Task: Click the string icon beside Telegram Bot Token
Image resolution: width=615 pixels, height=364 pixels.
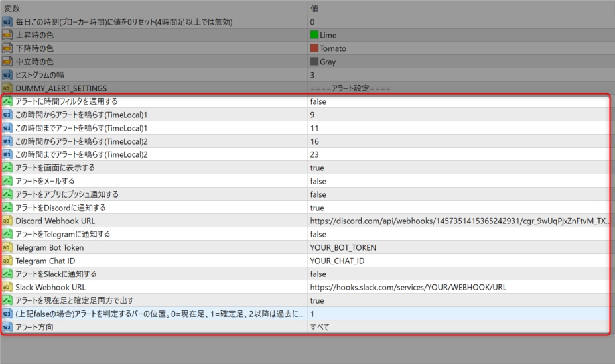Action: click(x=7, y=247)
